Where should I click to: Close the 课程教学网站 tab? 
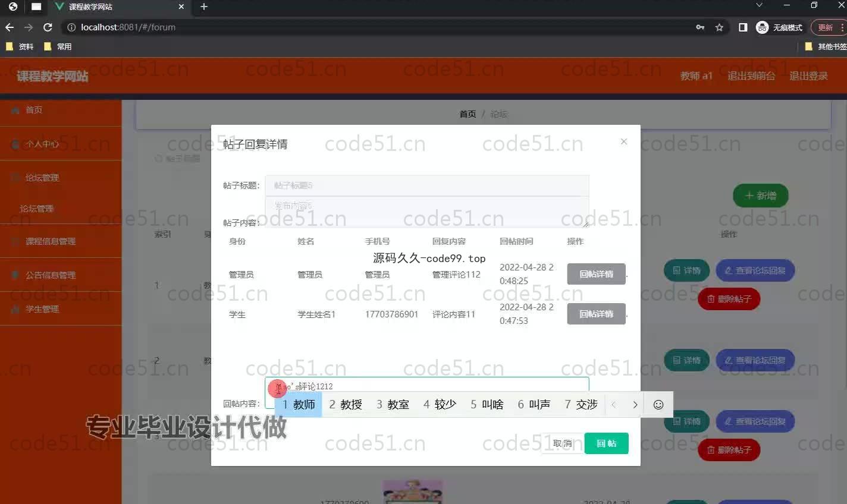coord(181,7)
